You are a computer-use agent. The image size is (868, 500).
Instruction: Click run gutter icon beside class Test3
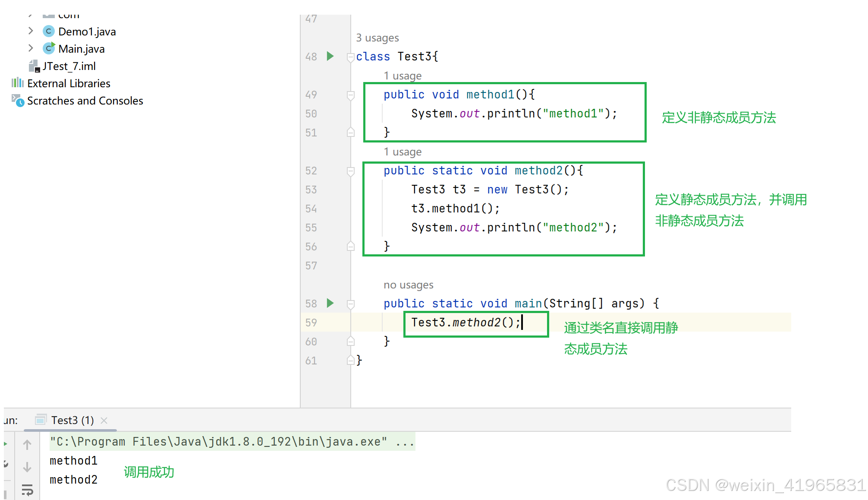coord(330,56)
